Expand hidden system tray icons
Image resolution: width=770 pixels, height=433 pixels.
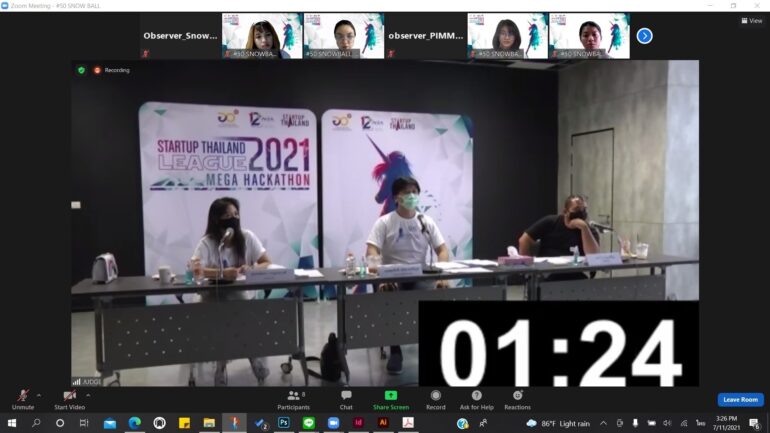point(604,423)
